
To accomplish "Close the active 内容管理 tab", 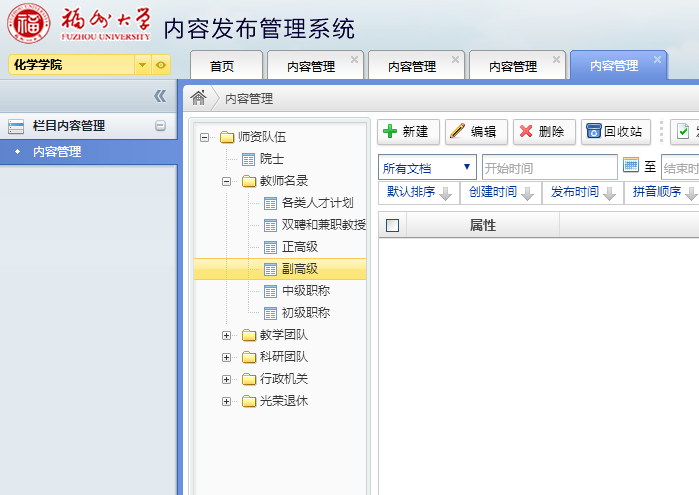I will 657,59.
